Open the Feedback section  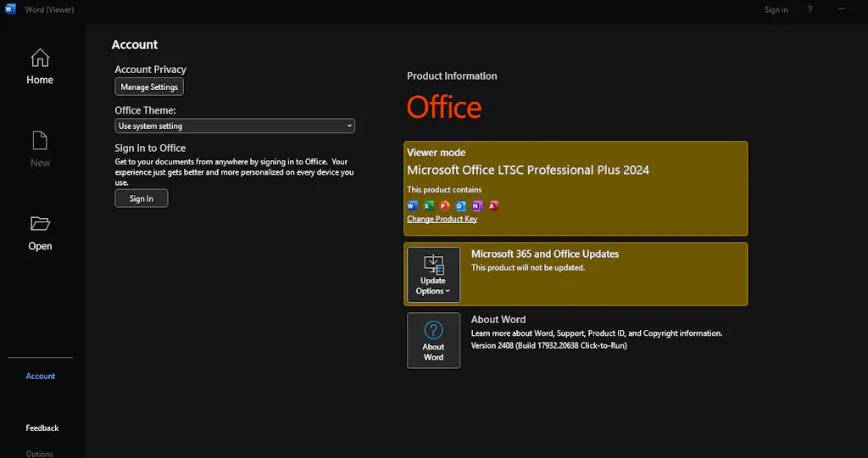42,428
